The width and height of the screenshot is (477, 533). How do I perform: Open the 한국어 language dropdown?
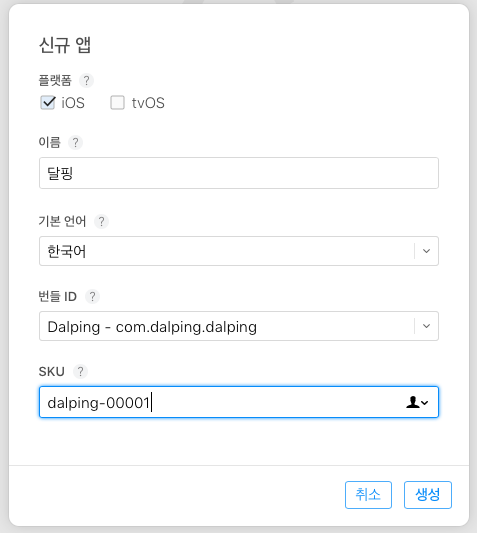tap(239, 251)
